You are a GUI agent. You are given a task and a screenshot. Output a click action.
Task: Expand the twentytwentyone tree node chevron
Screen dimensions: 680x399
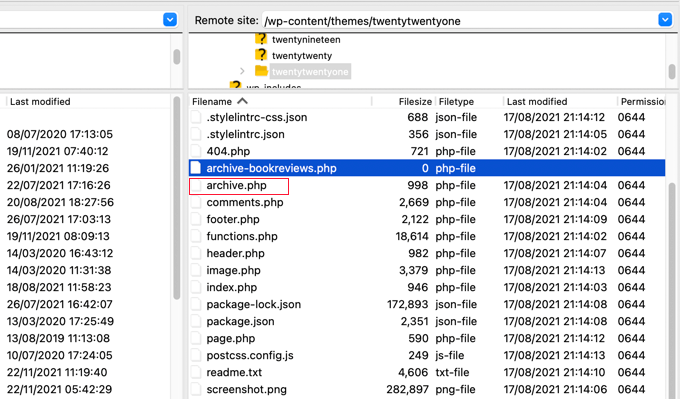242,71
